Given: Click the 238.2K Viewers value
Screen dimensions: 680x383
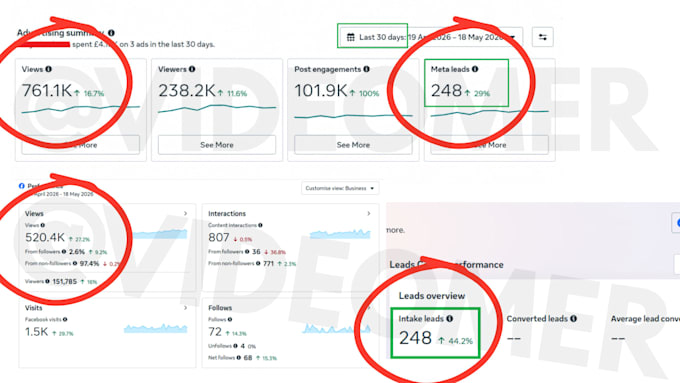Looking at the screenshot, I should 187,91.
